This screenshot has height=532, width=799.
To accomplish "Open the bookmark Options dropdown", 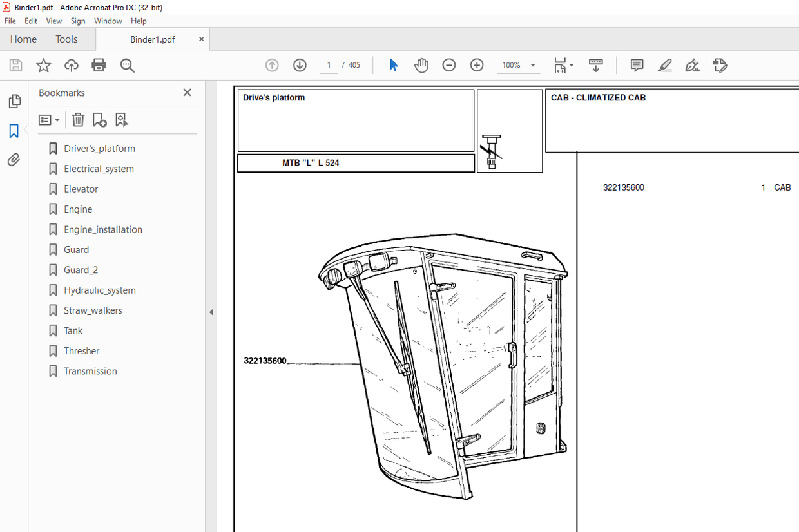I will [x=50, y=120].
